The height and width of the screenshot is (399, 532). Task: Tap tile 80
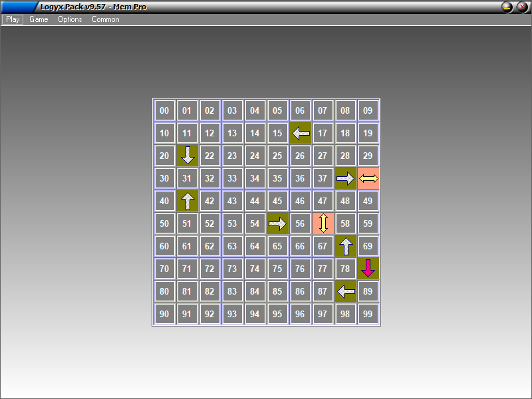click(164, 291)
